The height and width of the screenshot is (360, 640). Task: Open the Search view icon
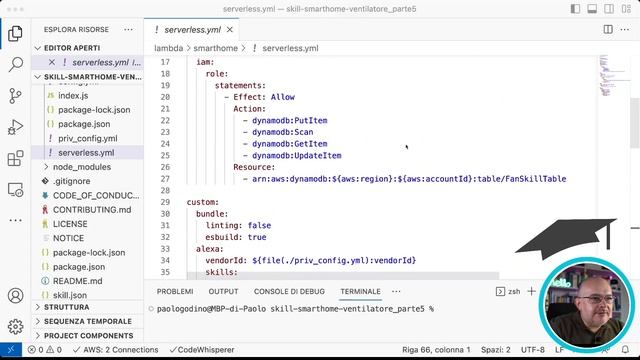tap(15, 64)
